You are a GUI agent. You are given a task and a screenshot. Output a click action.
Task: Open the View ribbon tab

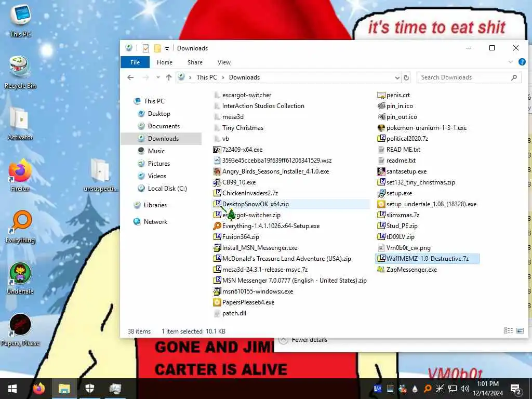[224, 62]
